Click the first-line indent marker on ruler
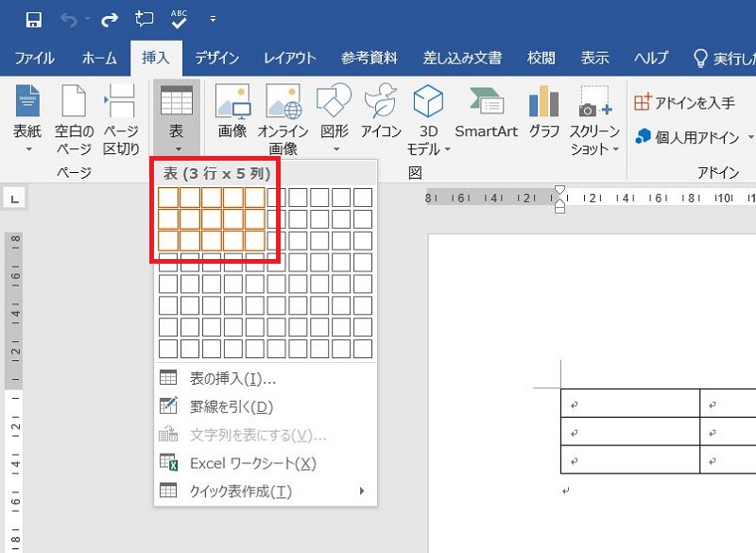The width and height of the screenshot is (756, 553). pos(559,190)
